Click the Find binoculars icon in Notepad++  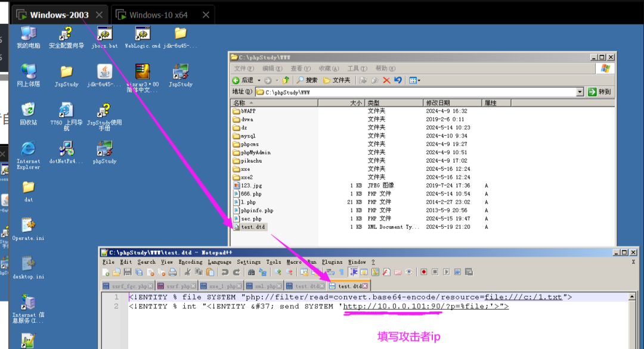[252, 272]
